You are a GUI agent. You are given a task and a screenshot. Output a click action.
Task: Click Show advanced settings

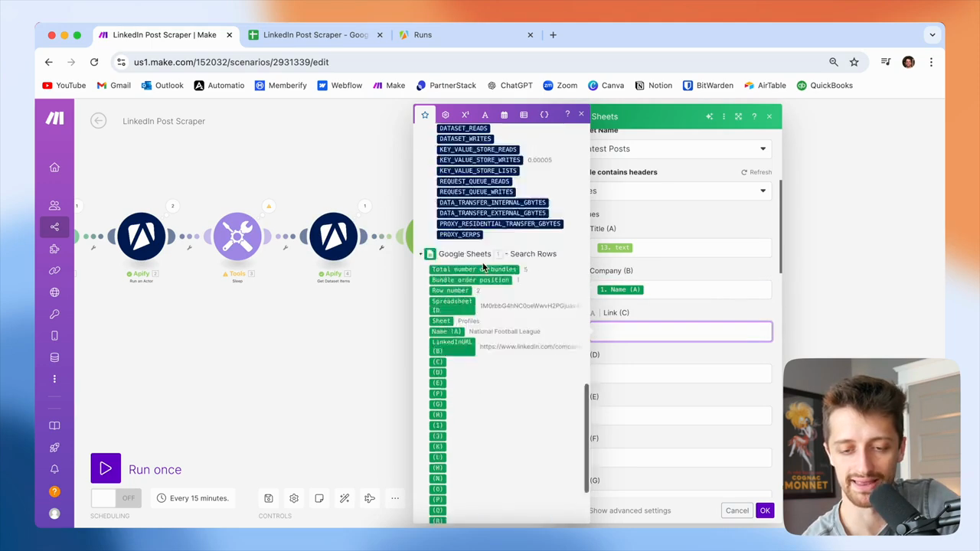pos(630,510)
